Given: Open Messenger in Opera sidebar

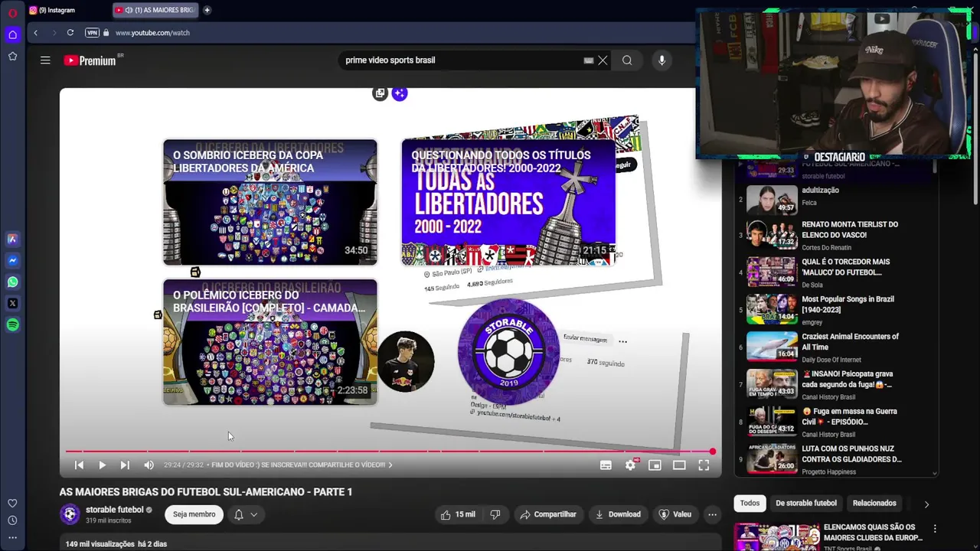Looking at the screenshot, I should point(12,260).
